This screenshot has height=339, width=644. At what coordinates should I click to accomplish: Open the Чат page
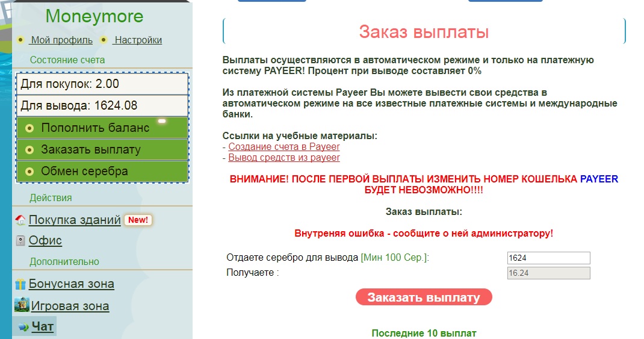click(x=43, y=327)
